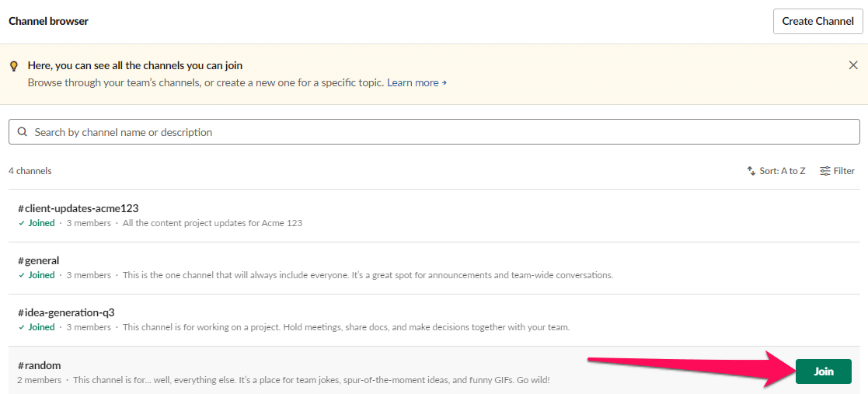Open the Filter options
Viewport: 868px width, 394px height.
coord(837,171)
